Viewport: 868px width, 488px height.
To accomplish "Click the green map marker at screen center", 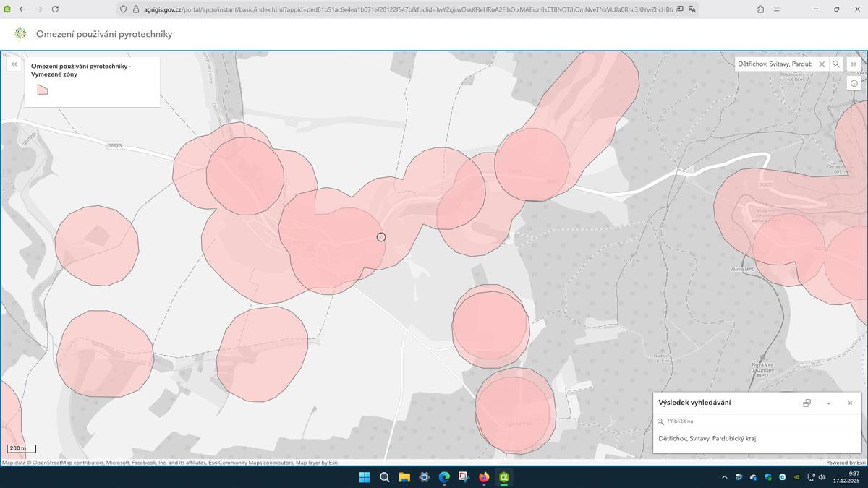I will click(381, 236).
